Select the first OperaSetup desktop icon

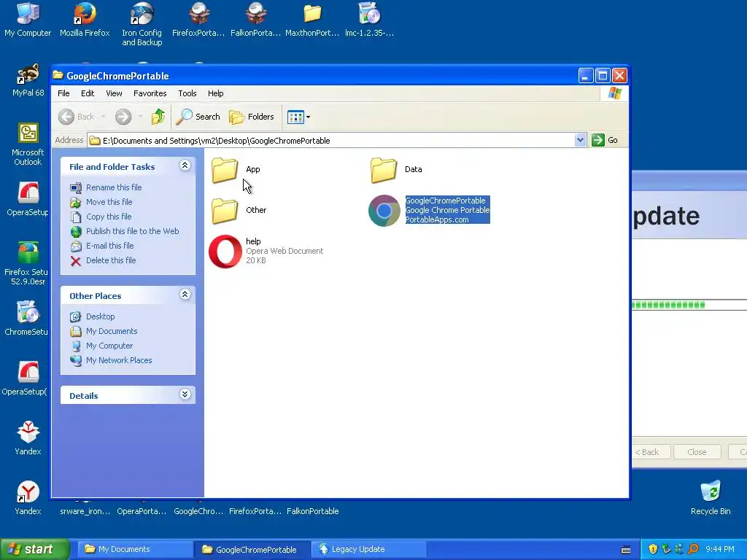point(28,199)
